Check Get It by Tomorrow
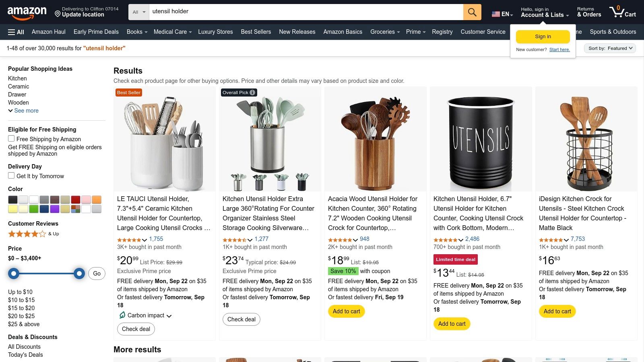644x362 pixels. point(11,175)
